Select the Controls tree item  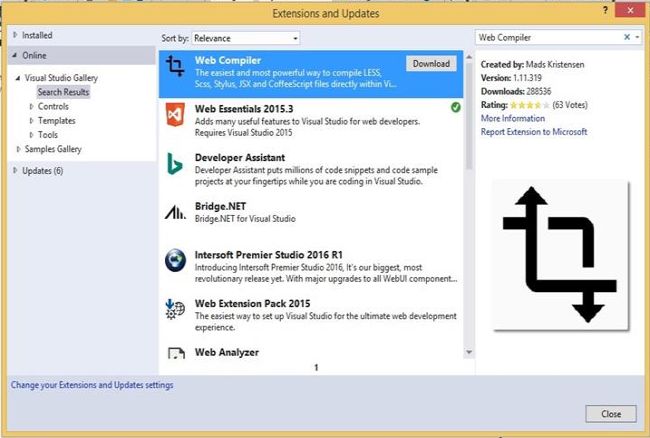53,106
